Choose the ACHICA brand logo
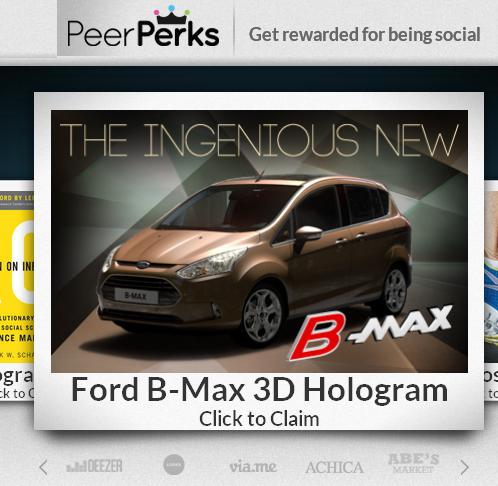 click(334, 467)
